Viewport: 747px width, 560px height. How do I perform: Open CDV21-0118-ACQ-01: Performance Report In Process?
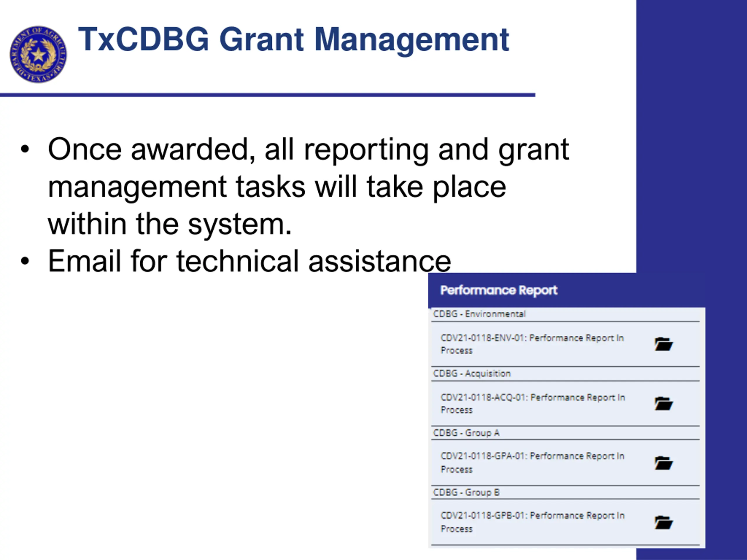tap(533, 403)
